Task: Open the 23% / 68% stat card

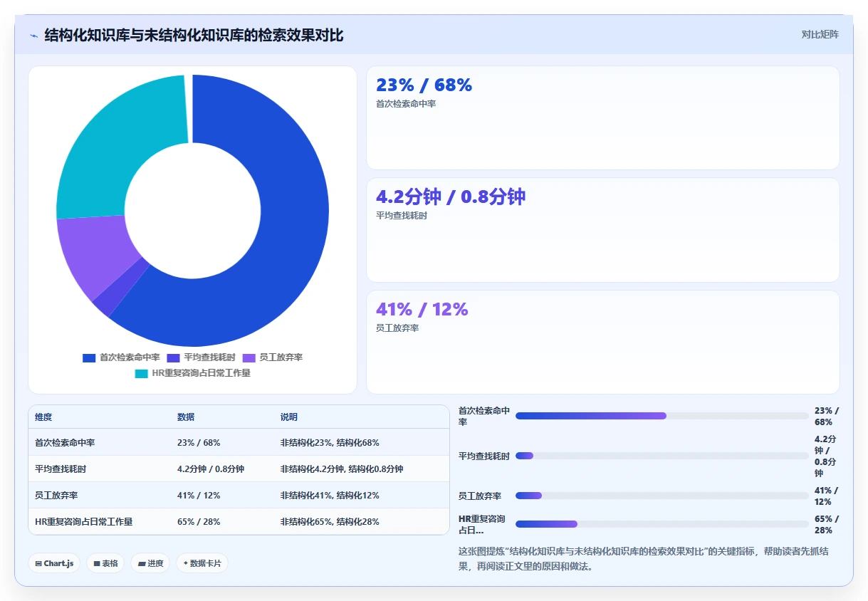Action: pyautogui.click(x=602, y=118)
